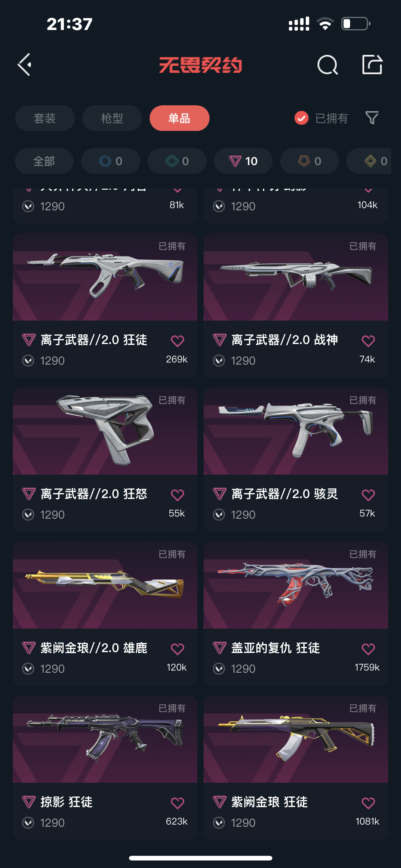Filter by green diamond rarity tier
401x868 pixels.
[177, 161]
